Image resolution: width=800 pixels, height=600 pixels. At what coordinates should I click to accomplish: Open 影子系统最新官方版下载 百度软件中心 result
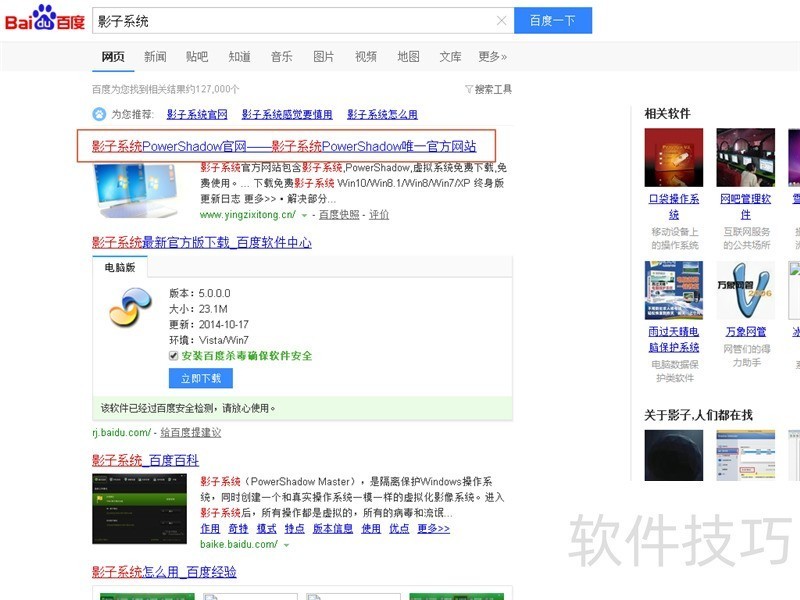pos(202,242)
